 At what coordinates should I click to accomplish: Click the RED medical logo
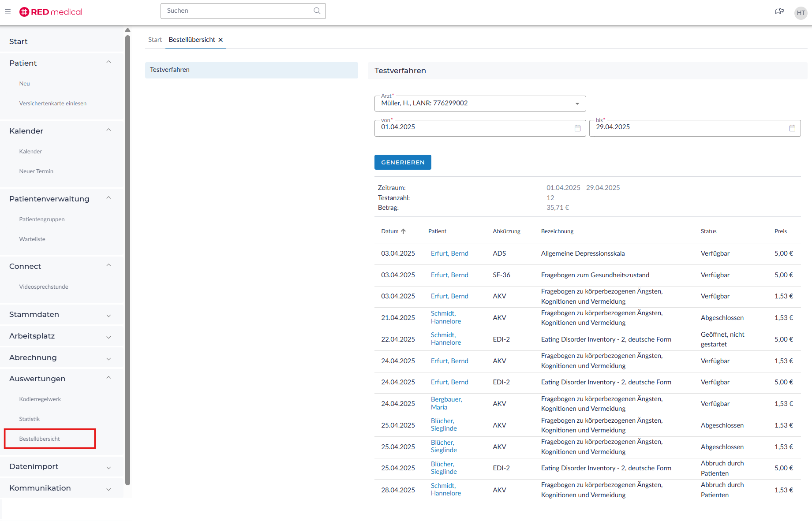pyautogui.click(x=51, y=12)
